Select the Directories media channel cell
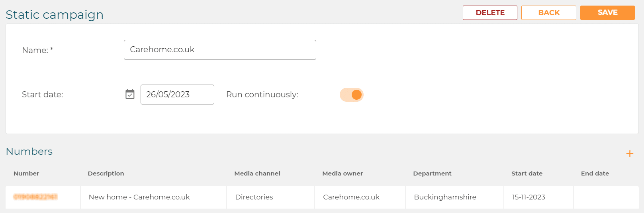644x213 pixels. [x=270, y=197]
